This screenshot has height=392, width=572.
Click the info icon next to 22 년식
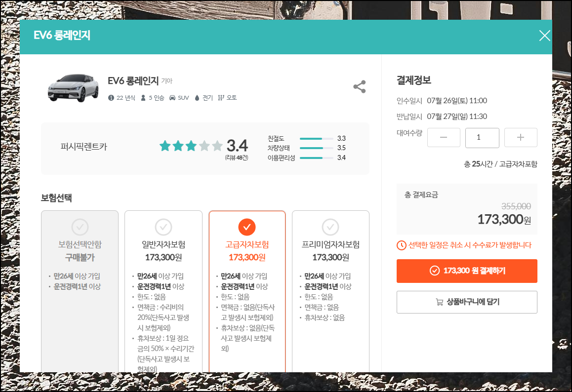(x=111, y=98)
